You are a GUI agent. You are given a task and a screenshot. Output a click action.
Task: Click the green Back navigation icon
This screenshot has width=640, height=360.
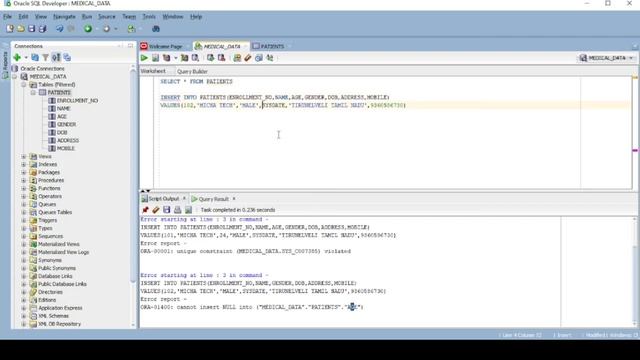[x=88, y=29]
